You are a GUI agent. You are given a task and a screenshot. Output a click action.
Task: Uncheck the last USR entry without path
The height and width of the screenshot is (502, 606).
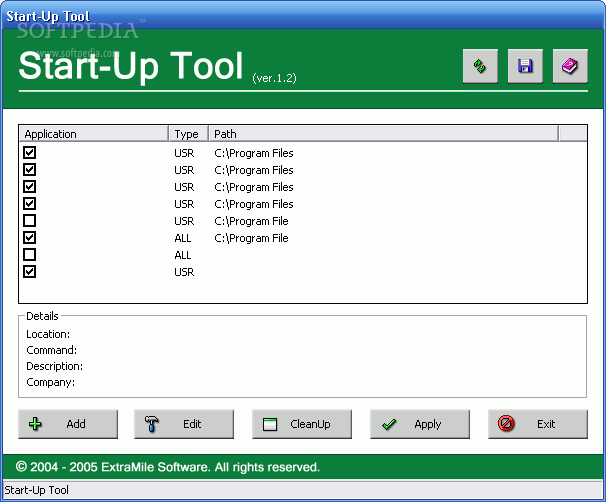30,272
